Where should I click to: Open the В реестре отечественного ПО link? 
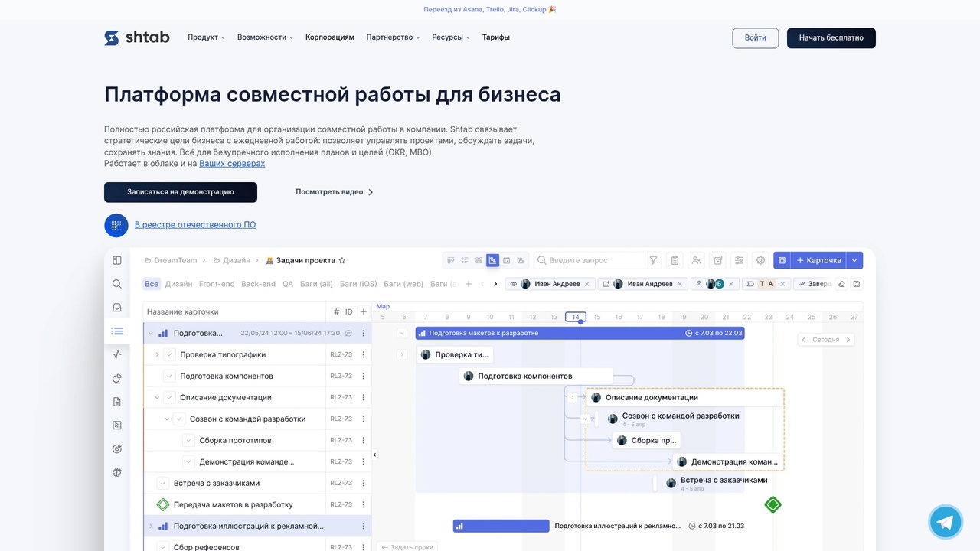pos(195,224)
